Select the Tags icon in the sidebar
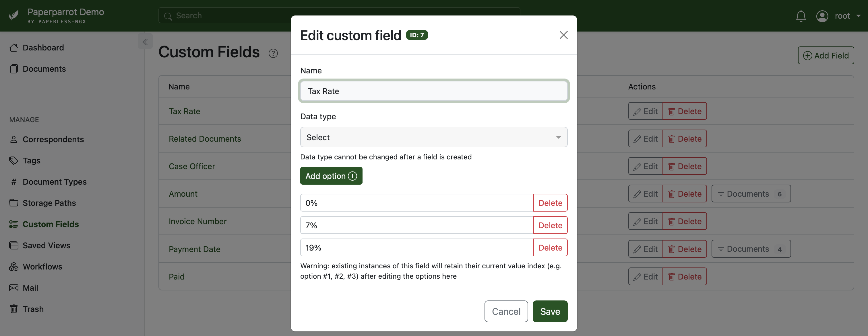Viewport: 868px width, 336px height. [13, 161]
